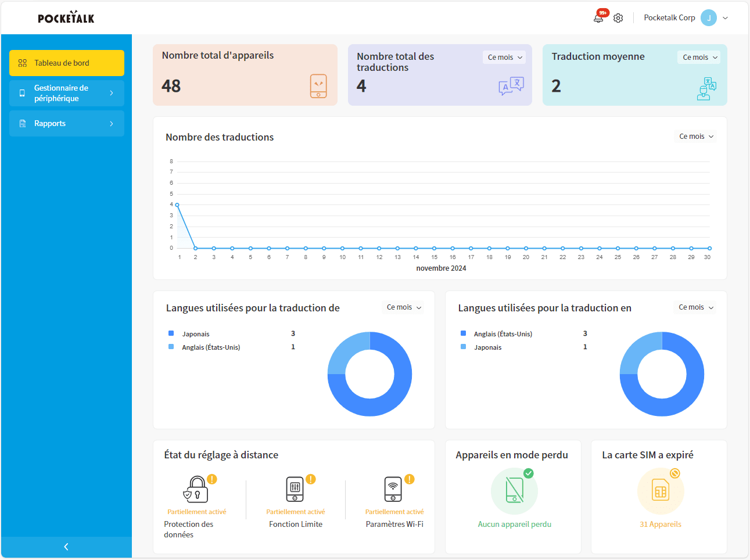The height and width of the screenshot is (560, 750).
Task: Click the novembre 2024 chart label
Action: (441, 268)
